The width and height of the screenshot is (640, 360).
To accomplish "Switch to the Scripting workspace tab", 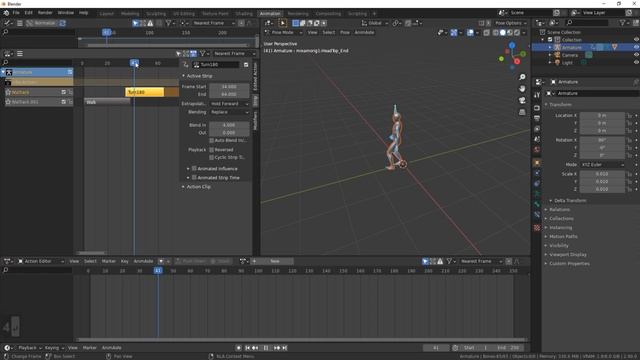I will (357, 13).
